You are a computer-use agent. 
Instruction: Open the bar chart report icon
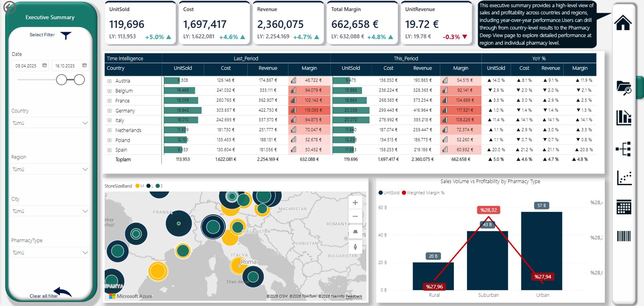coord(624,117)
